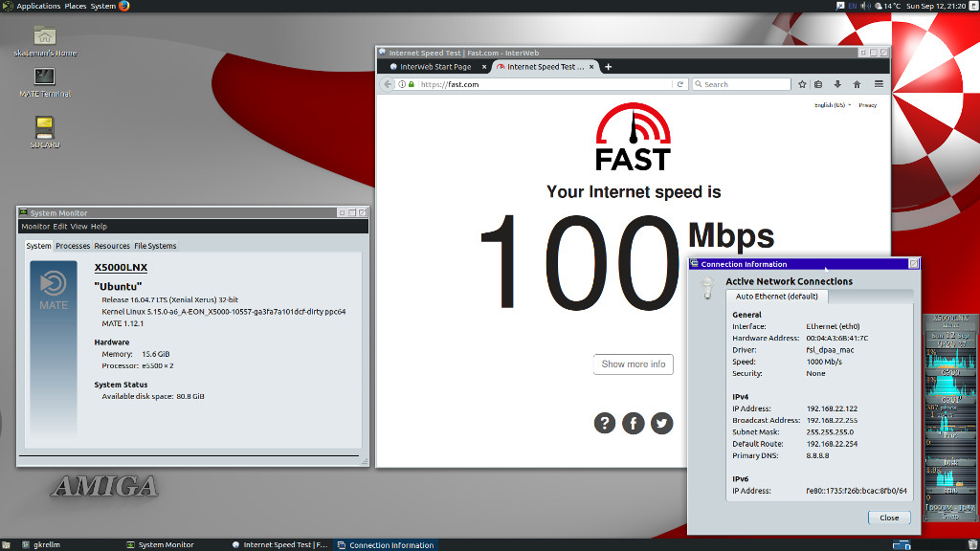The image size is (980, 551).
Task: Open the weather applet showing 14 °C
Action: 888,6
